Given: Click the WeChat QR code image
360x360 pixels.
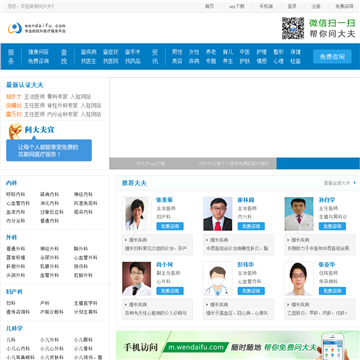Looking at the screenshot, I should pyautogui.click(x=293, y=28).
